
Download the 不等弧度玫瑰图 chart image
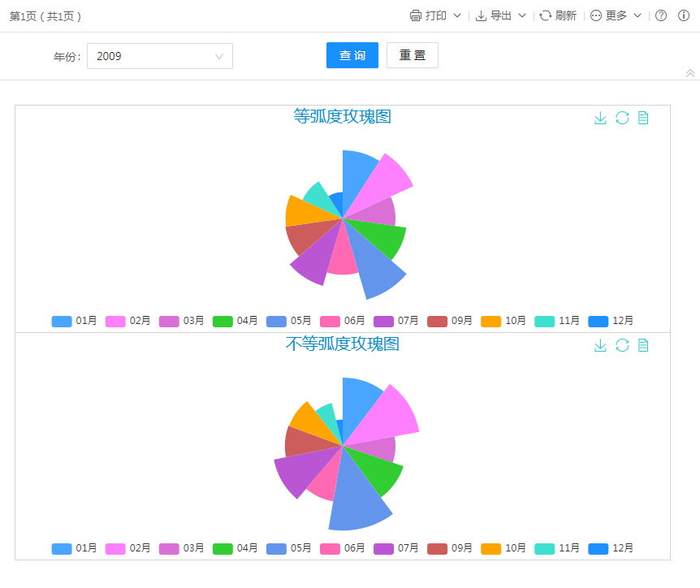(600, 346)
